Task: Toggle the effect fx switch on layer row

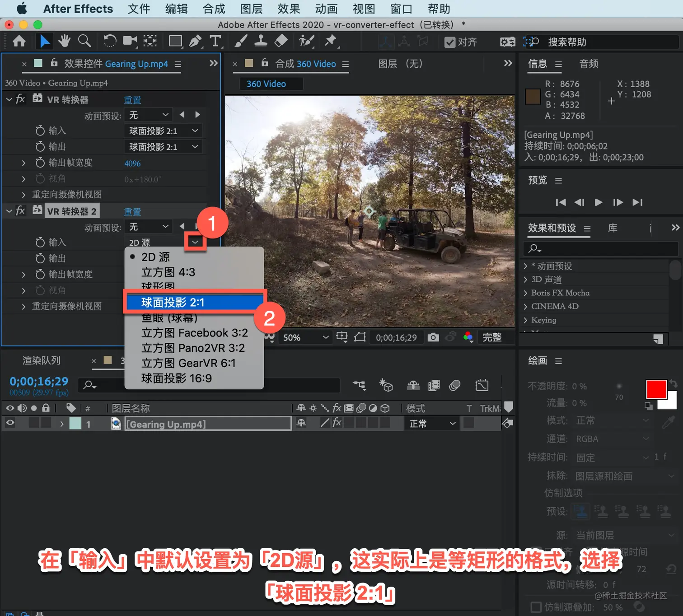Action: click(337, 423)
